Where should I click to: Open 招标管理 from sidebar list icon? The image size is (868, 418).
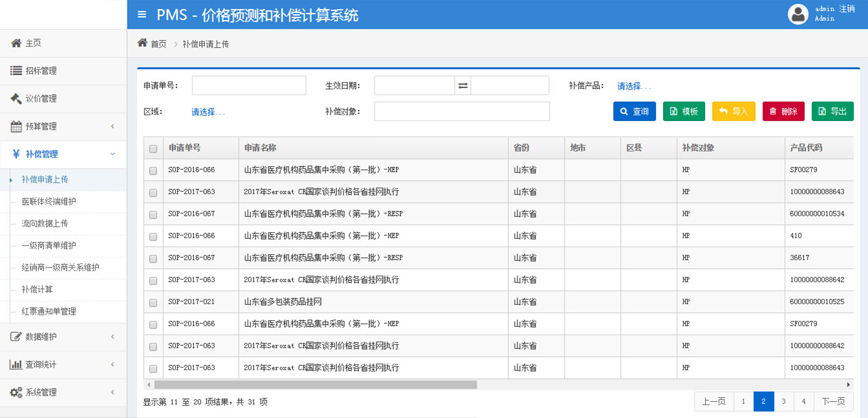[17, 71]
